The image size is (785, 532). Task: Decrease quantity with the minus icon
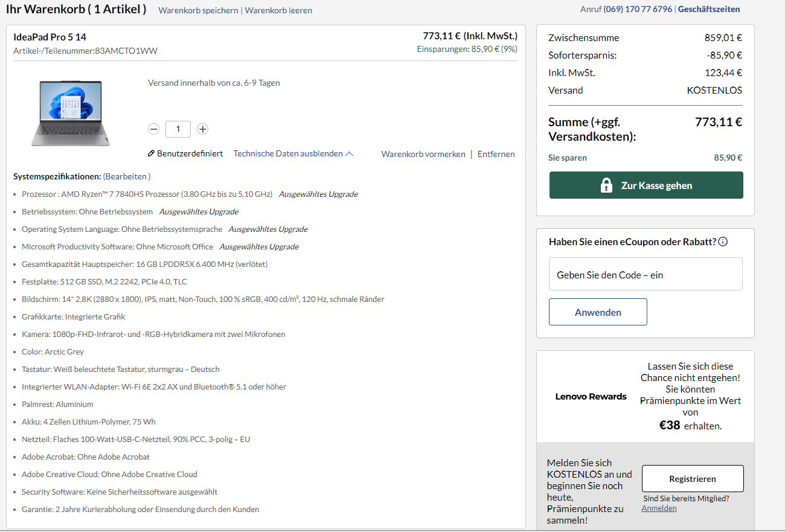[x=153, y=129]
